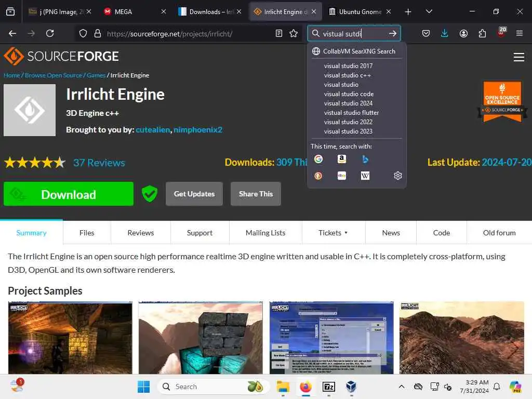This screenshot has width=532, height=399.
Task: Open the Files tab
Action: pyautogui.click(x=87, y=233)
